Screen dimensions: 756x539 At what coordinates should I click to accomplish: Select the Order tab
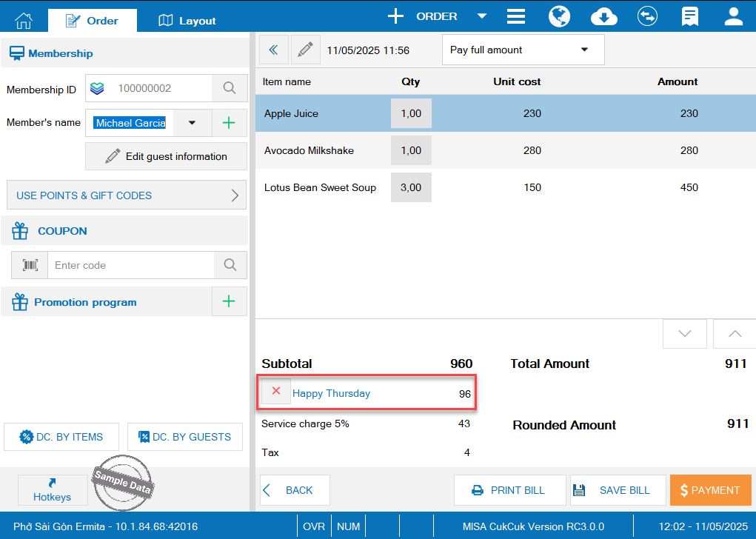click(x=92, y=21)
